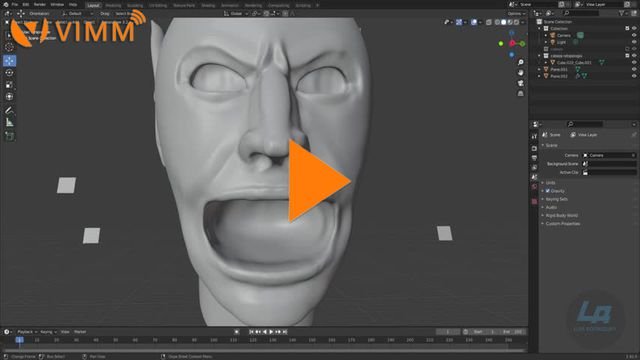Image resolution: width=640 pixels, height=360 pixels.
Task: Click the timeline End frame field
Action: pyautogui.click(x=512, y=332)
